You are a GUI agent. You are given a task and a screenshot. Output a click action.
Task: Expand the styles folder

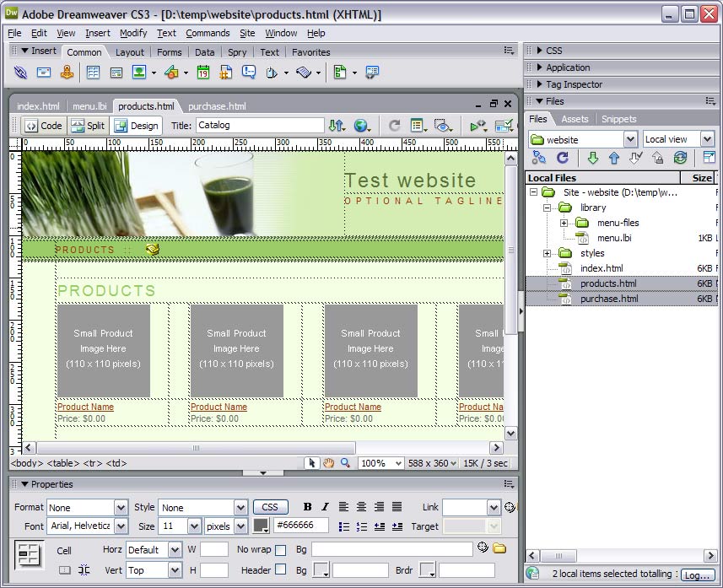(x=547, y=253)
